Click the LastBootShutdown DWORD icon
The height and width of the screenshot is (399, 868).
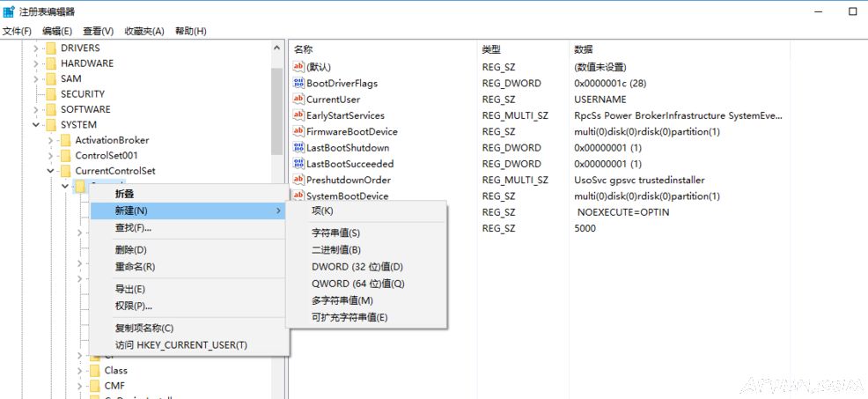(x=298, y=148)
